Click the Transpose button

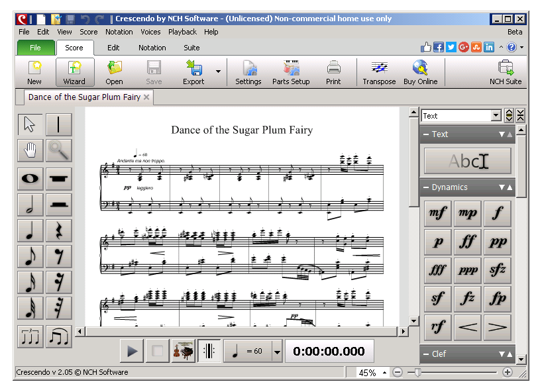[x=379, y=72]
